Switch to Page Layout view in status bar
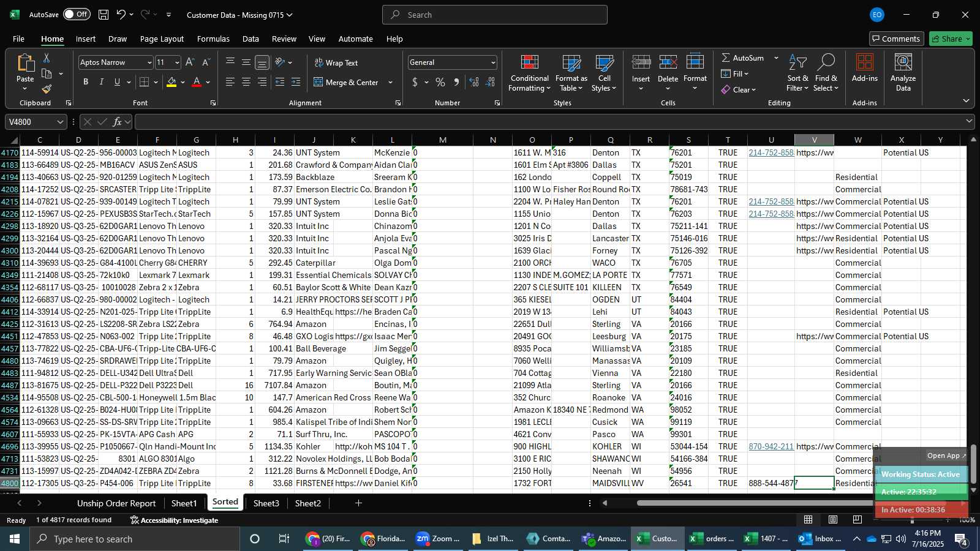Image resolution: width=980 pixels, height=551 pixels. 833,519
